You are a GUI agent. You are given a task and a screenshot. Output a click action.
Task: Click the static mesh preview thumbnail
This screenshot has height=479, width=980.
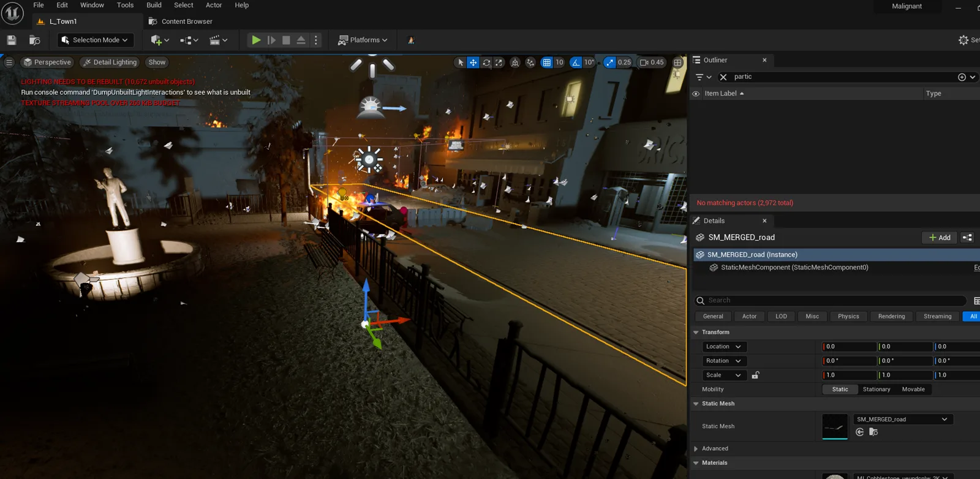point(835,426)
